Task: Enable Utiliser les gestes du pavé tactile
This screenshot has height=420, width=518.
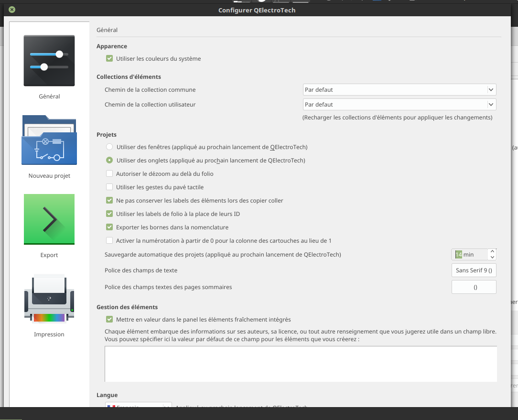Action: coord(110,187)
